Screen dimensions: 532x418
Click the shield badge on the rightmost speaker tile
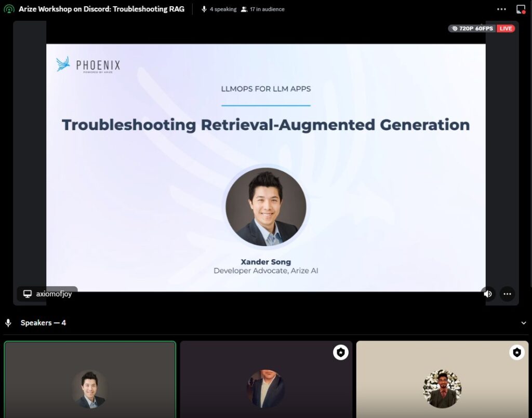pos(517,352)
